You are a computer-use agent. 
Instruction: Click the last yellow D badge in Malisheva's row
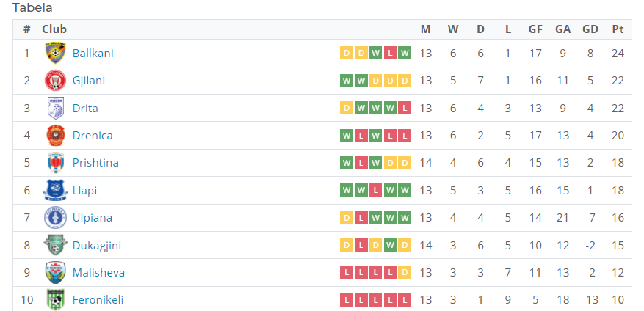[x=405, y=272]
